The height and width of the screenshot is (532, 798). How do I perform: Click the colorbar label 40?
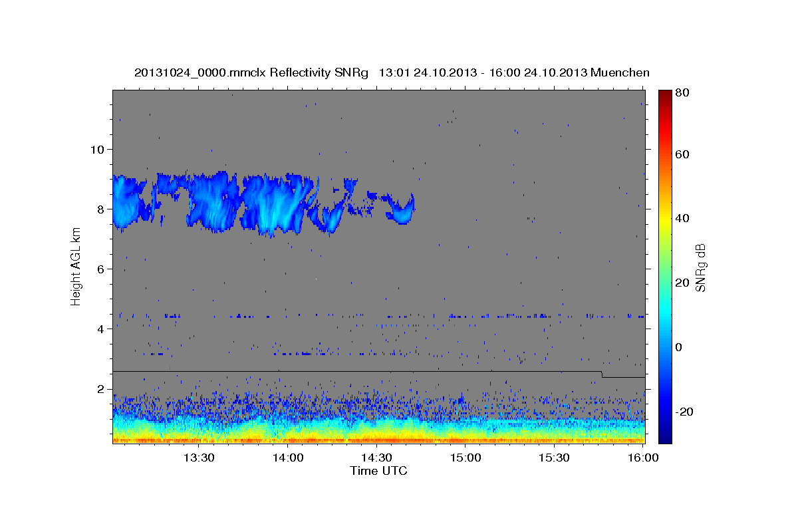pos(682,218)
